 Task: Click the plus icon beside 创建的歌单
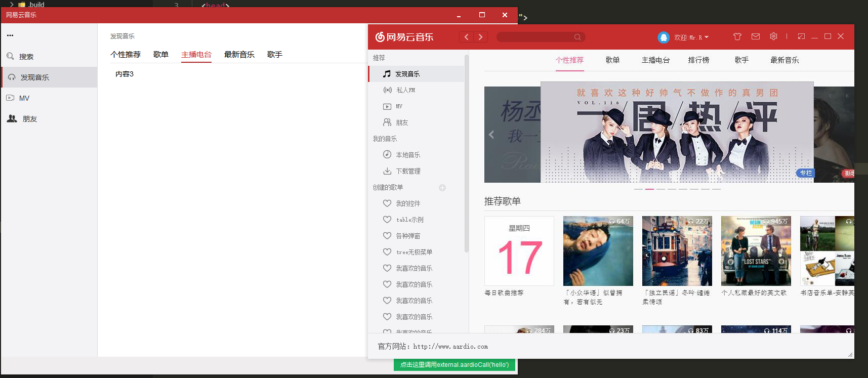(442, 188)
